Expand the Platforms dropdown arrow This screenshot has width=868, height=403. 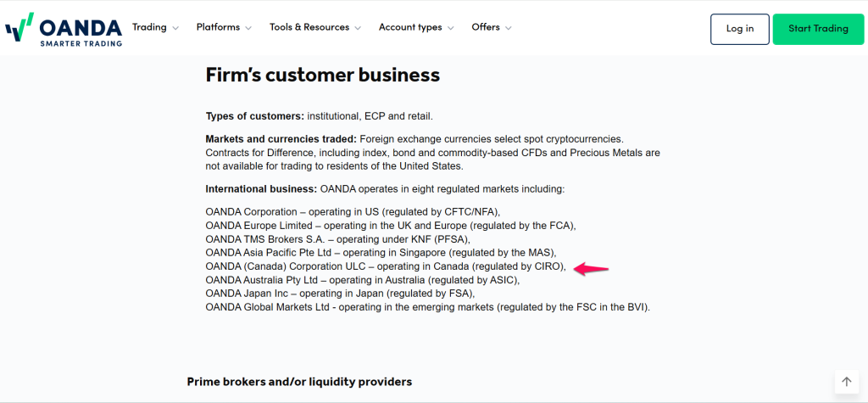248,28
